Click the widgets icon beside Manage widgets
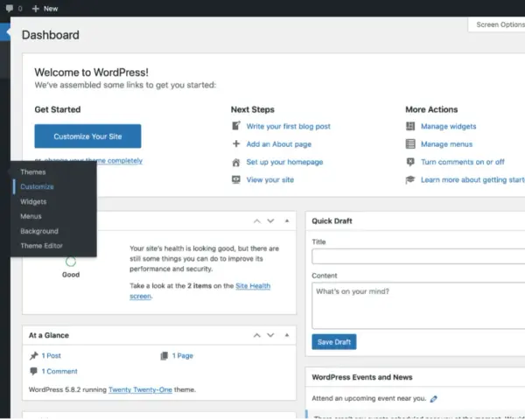Screen dimensions: 525x420 pyautogui.click(x=410, y=126)
